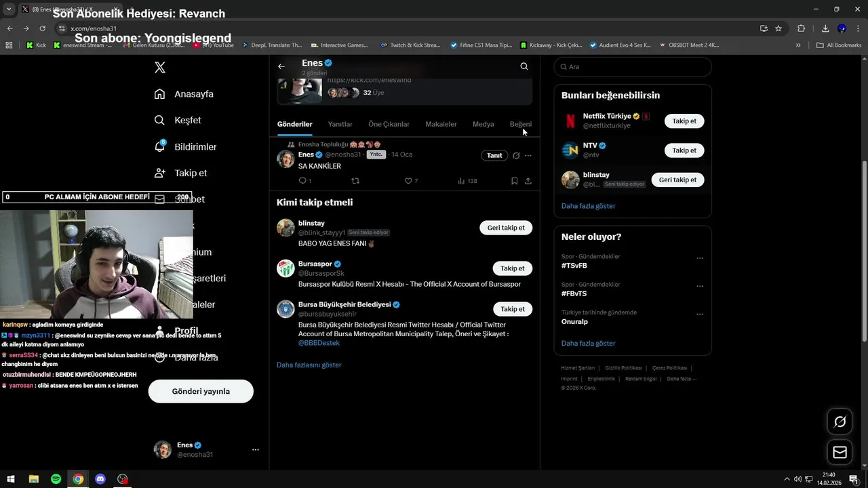Follow NTV account
The height and width of the screenshot is (488, 868).
pos(684,150)
